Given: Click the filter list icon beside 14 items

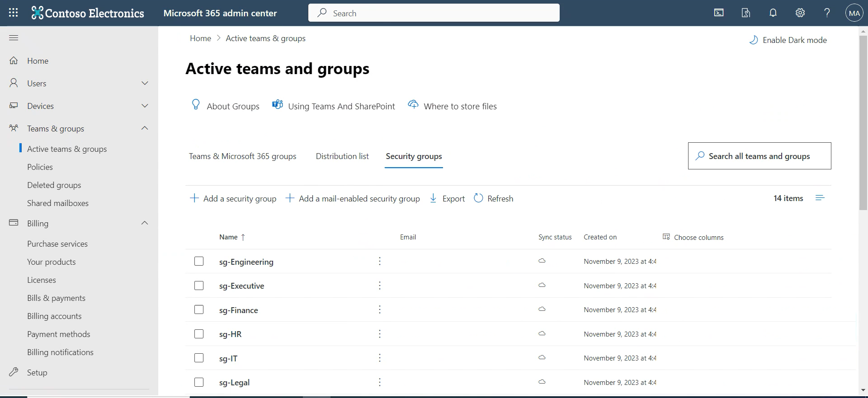Looking at the screenshot, I should [820, 198].
